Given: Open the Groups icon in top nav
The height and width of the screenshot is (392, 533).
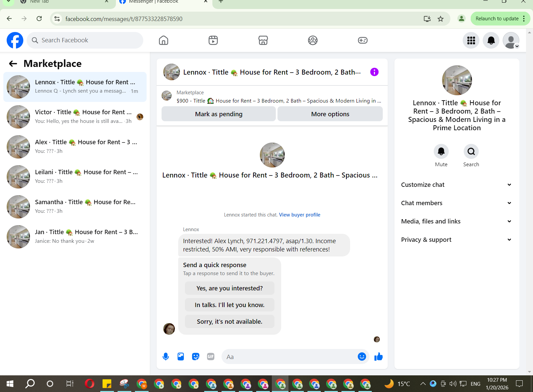Looking at the screenshot, I should (x=313, y=40).
